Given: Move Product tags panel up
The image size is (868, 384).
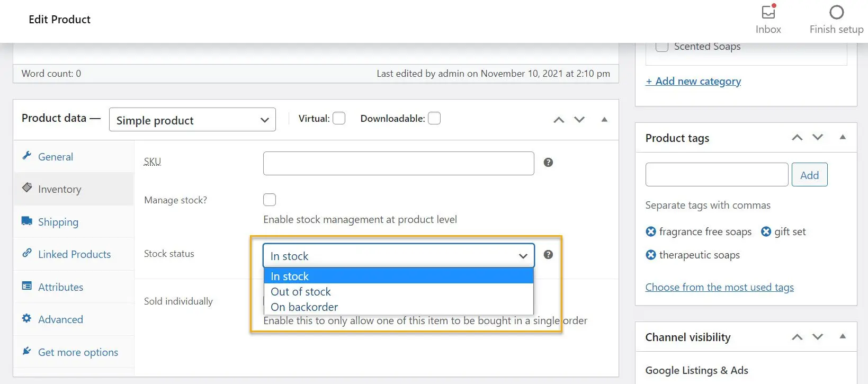Looking at the screenshot, I should click(797, 137).
